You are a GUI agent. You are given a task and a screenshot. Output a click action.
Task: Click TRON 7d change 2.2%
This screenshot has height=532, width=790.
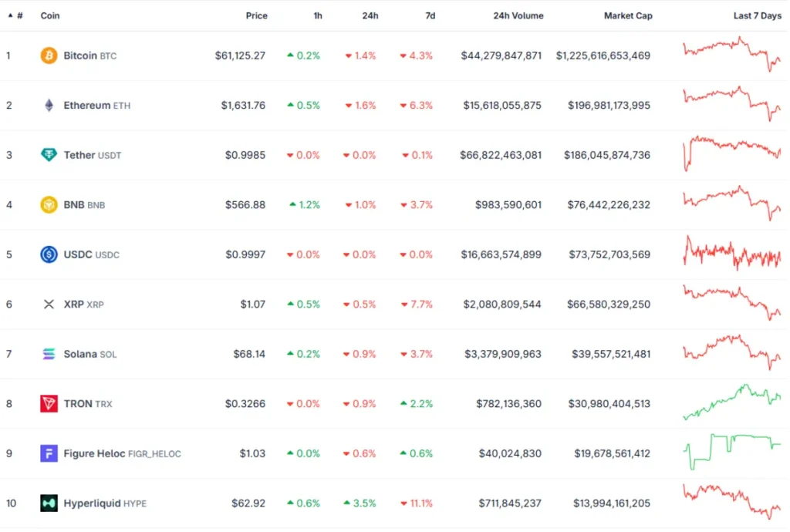click(x=417, y=404)
